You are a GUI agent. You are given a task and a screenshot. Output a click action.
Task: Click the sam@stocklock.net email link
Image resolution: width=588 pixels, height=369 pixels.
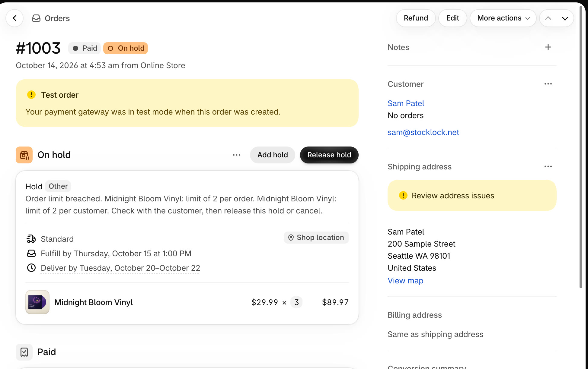423,132
